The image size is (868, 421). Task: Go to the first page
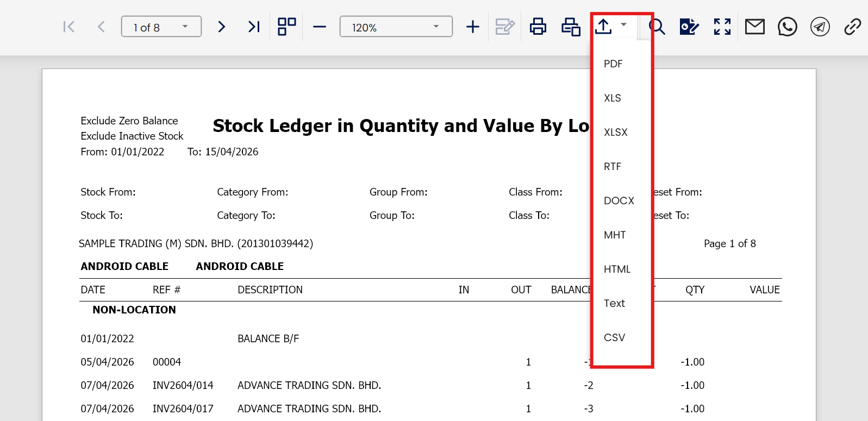pos(69,27)
